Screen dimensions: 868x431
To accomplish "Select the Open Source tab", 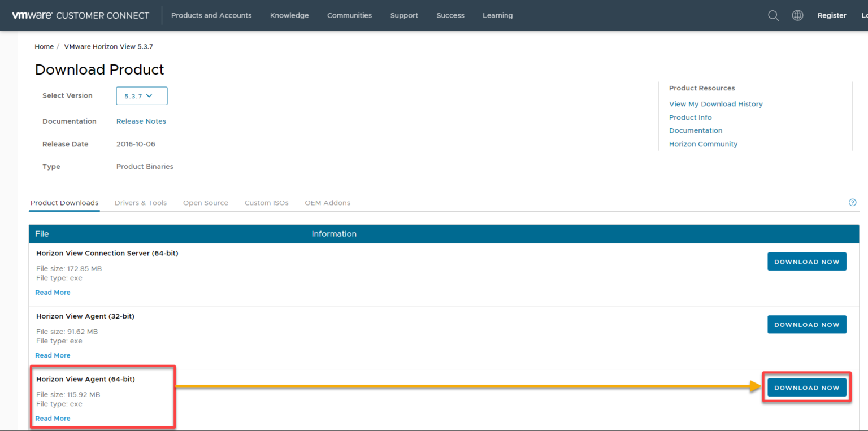I will (x=205, y=203).
